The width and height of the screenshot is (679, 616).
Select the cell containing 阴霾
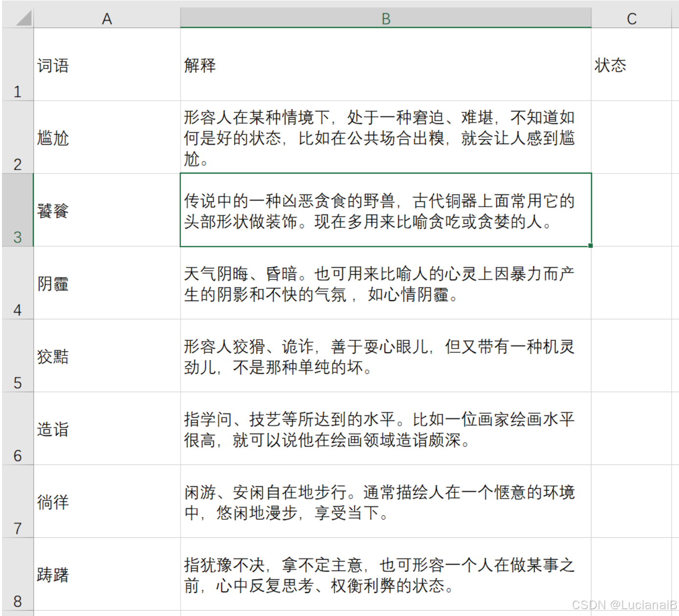pyautogui.click(x=107, y=283)
